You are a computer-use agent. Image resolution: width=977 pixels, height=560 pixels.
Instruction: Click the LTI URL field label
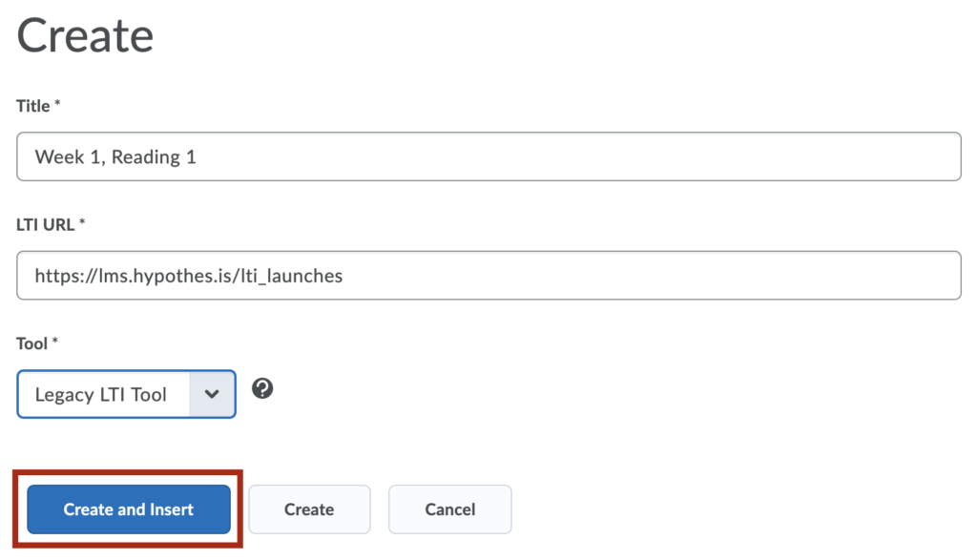pyautogui.click(x=46, y=225)
